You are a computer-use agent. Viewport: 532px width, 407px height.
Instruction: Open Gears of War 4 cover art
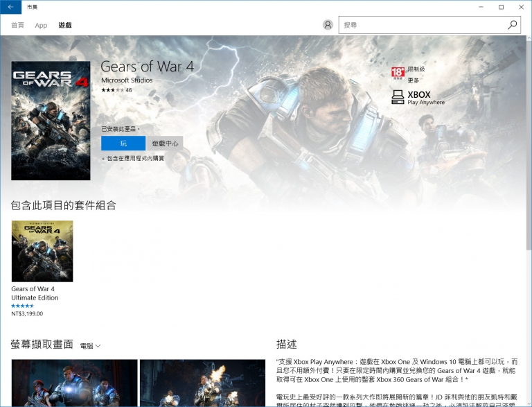(51, 121)
